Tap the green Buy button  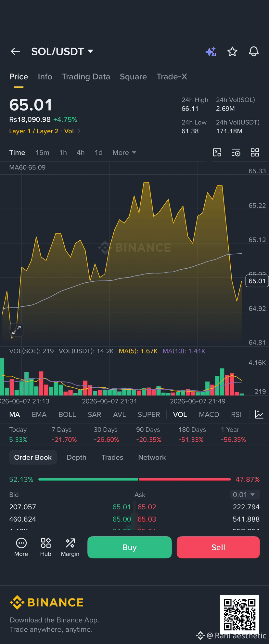pyautogui.click(x=130, y=547)
